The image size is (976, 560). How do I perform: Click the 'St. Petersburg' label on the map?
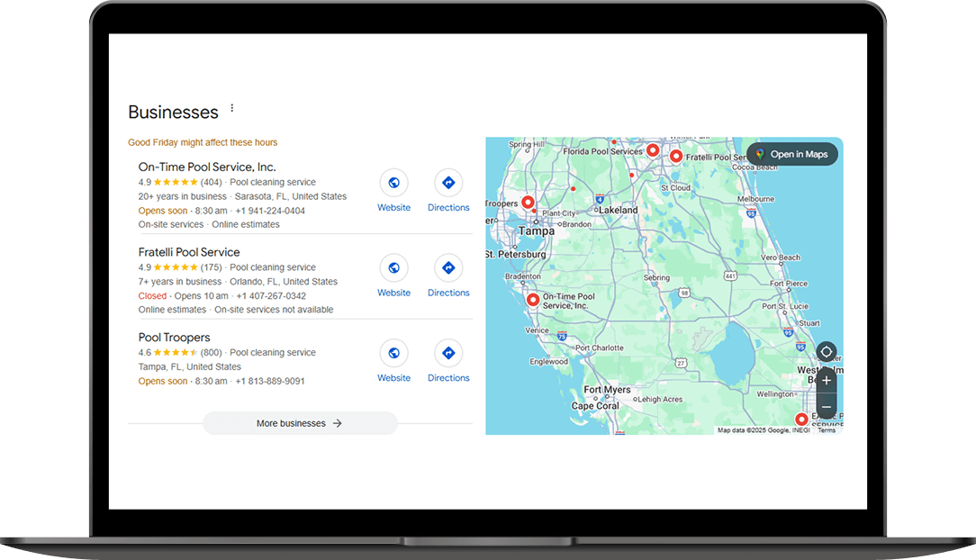[515, 255]
